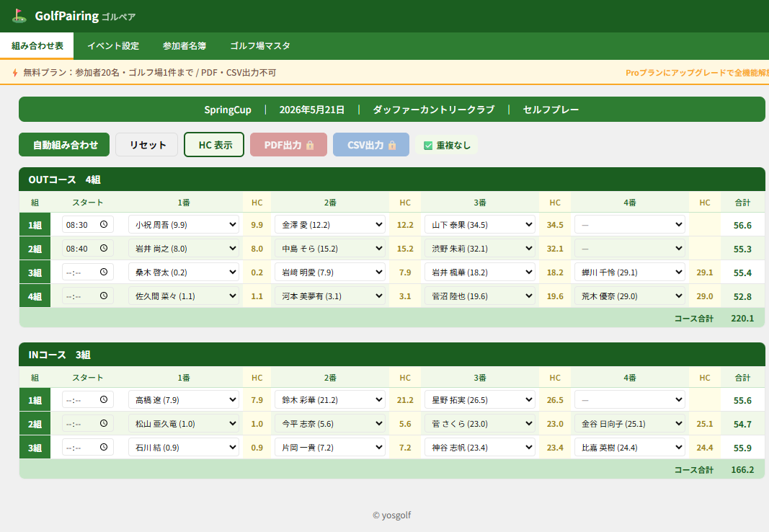Open empty 4番 dropdown in OUT 1組

(x=630, y=225)
